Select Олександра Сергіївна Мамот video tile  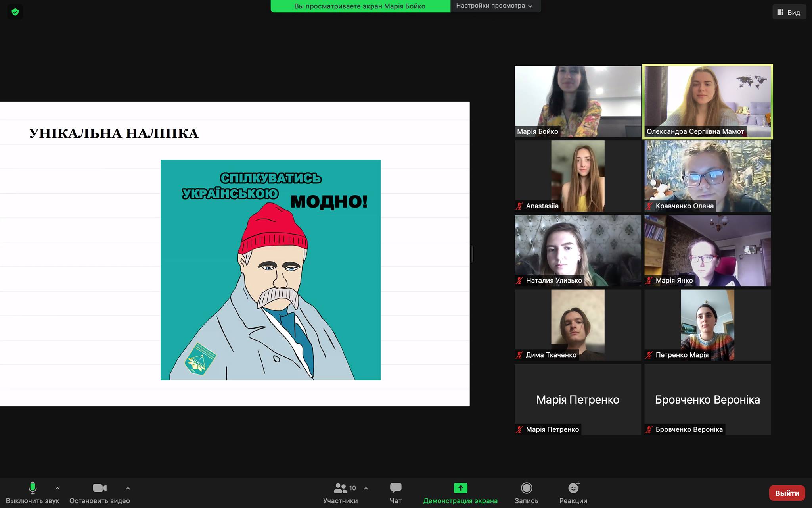tap(707, 101)
